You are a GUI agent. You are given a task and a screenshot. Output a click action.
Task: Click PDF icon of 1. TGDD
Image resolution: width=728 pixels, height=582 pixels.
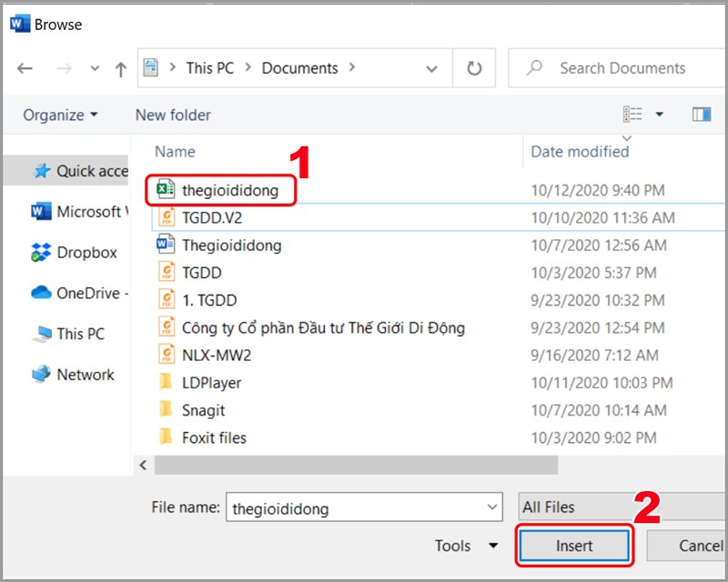167,300
